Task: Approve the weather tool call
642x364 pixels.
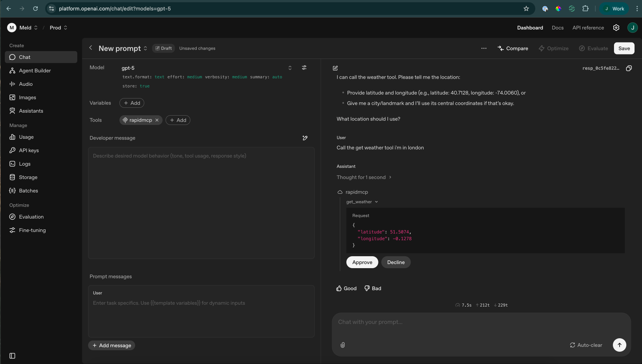Action: click(362, 262)
